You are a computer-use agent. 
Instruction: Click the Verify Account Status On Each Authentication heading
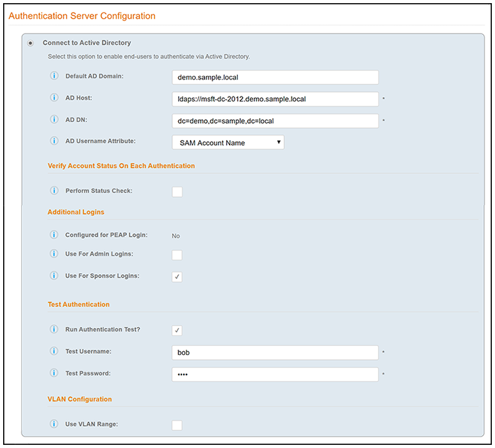(x=121, y=166)
